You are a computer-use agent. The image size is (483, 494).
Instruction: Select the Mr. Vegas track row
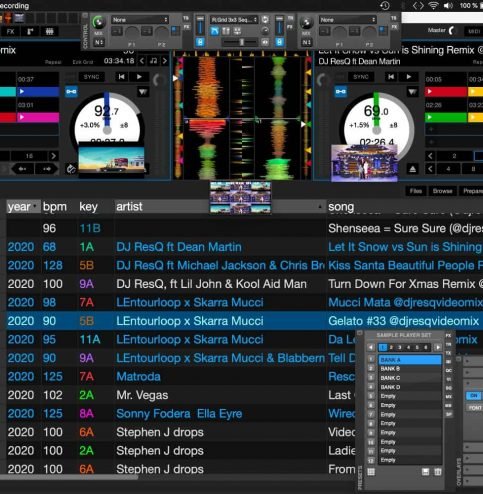coord(180,395)
